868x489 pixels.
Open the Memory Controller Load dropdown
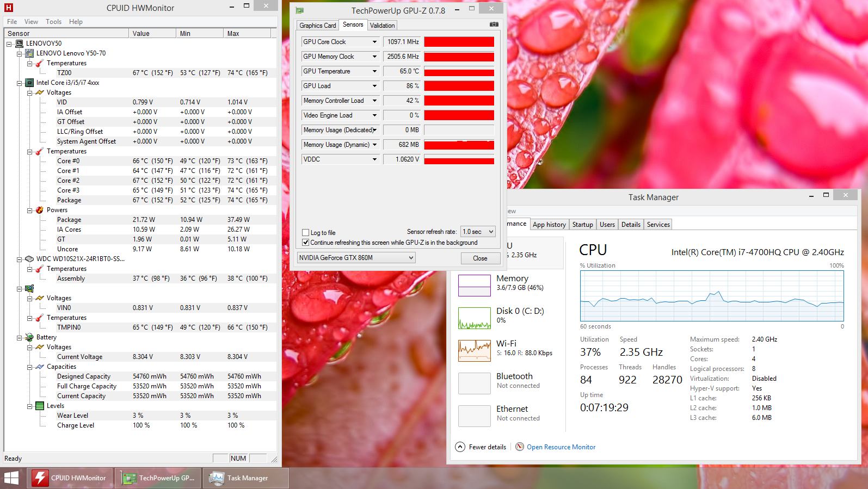coord(374,101)
